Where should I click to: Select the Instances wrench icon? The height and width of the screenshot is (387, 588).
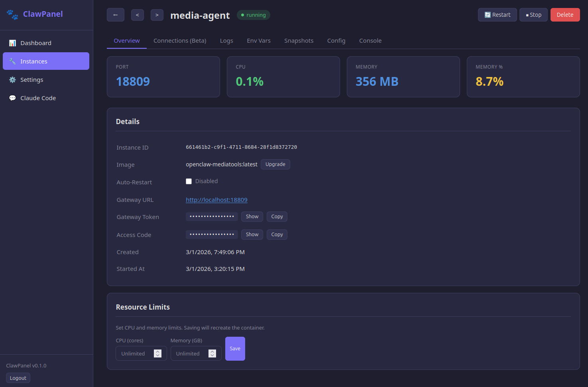(x=12, y=61)
